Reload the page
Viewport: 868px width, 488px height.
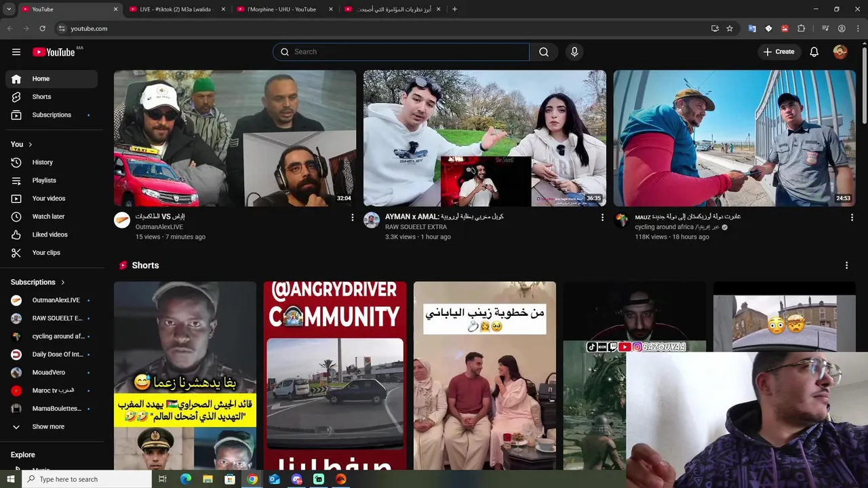[42, 28]
